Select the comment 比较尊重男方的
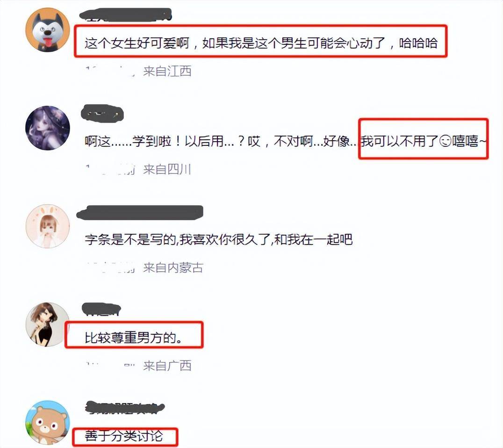 pos(133,338)
